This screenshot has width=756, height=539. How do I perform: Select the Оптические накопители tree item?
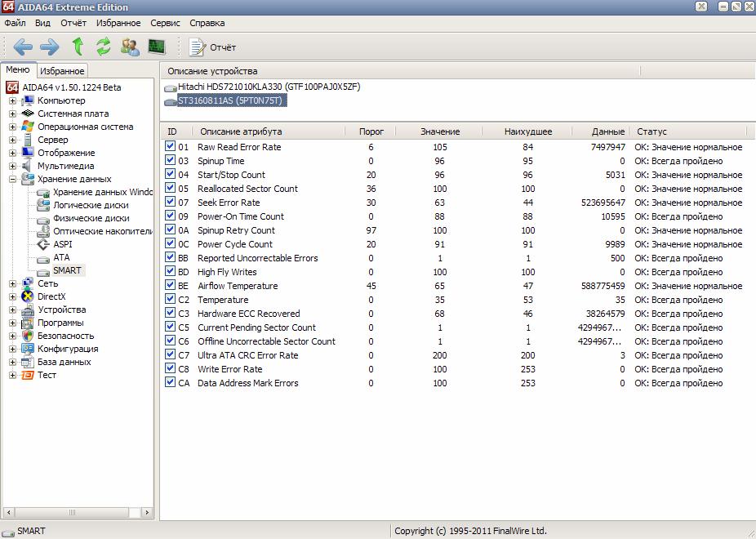tap(103, 231)
